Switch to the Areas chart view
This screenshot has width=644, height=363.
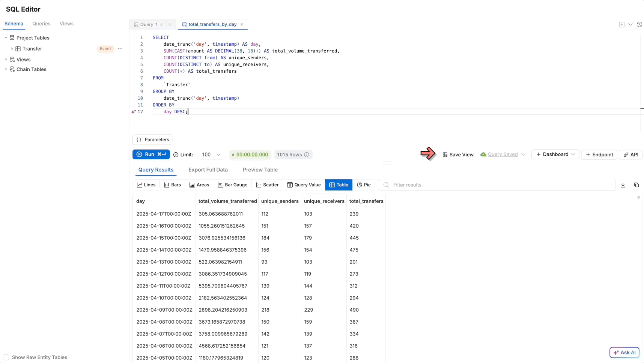click(x=199, y=185)
